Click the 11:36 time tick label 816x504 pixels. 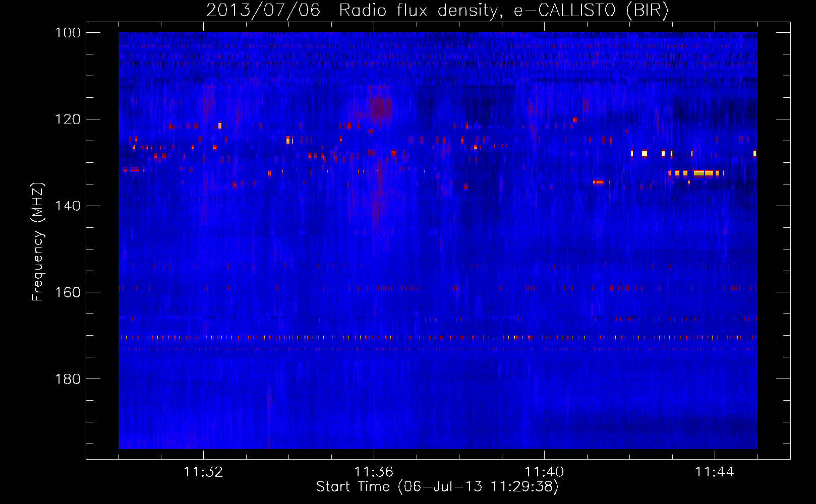pyautogui.click(x=374, y=472)
